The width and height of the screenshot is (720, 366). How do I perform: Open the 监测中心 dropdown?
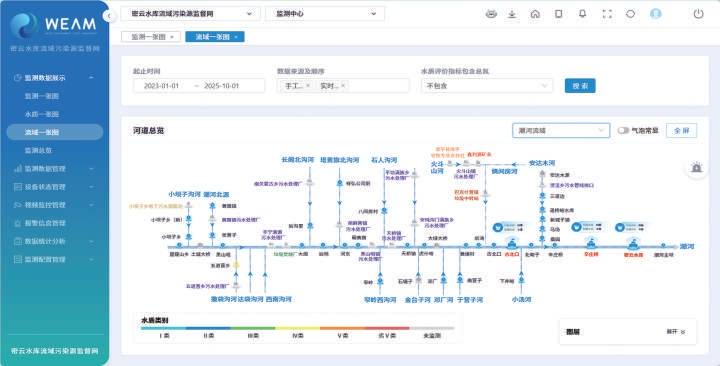[325, 14]
